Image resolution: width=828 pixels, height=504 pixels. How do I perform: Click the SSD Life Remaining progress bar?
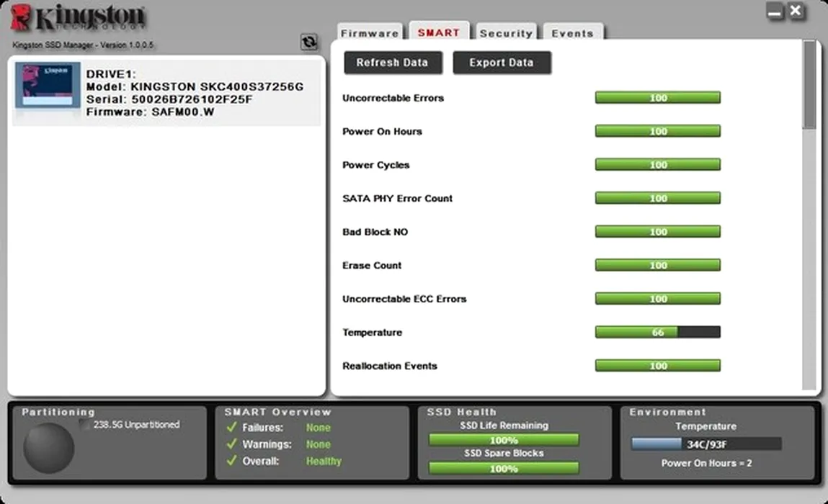click(x=504, y=440)
